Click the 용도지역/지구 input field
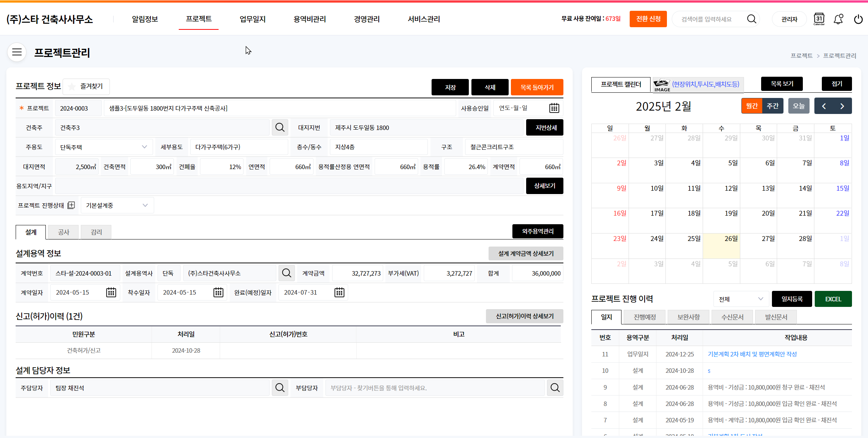The width and height of the screenshot is (868, 438). point(289,186)
